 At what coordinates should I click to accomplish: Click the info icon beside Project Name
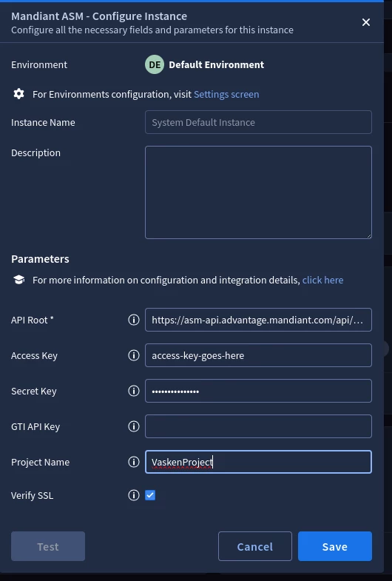pyautogui.click(x=134, y=462)
